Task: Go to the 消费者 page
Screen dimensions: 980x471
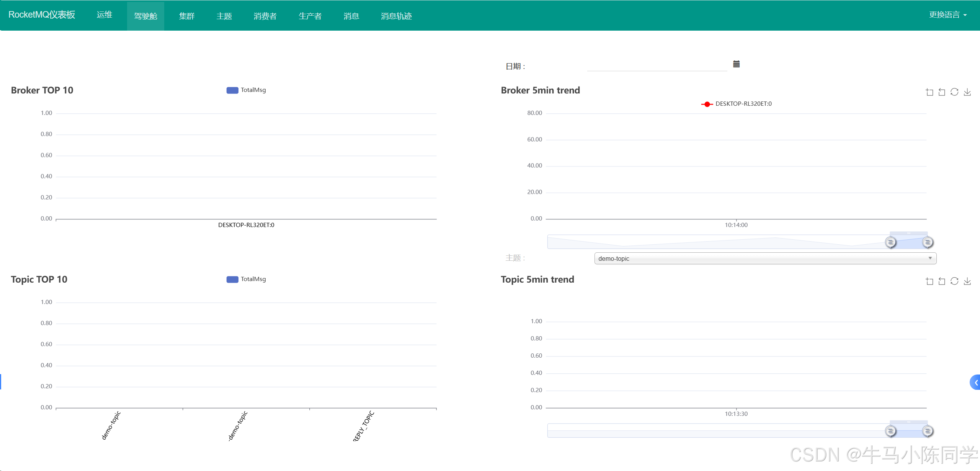Action: [x=265, y=16]
